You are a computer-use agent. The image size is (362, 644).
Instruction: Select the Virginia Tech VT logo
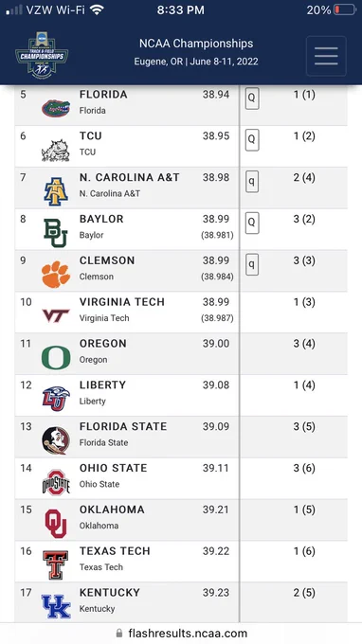[56, 315]
